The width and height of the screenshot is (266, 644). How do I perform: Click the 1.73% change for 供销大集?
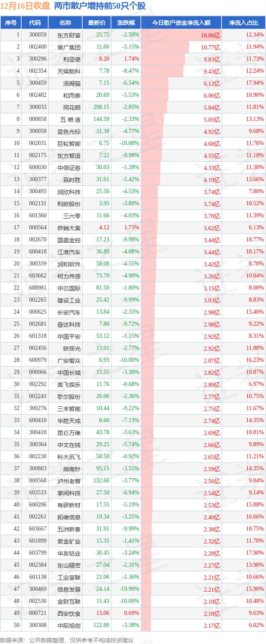coord(131,228)
